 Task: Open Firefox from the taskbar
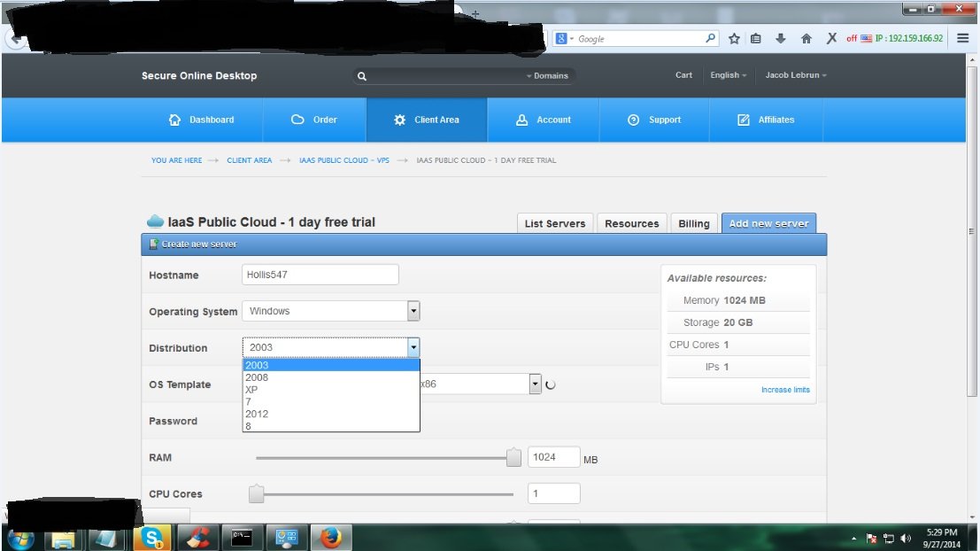pos(330,537)
